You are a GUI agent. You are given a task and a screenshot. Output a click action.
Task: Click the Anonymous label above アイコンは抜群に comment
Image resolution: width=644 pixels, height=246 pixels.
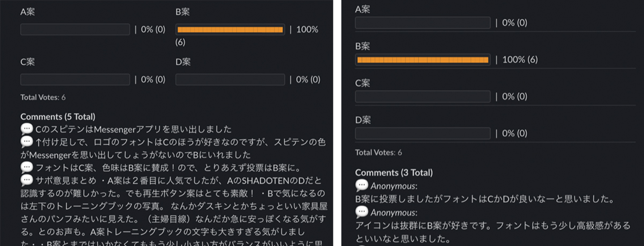394,213
